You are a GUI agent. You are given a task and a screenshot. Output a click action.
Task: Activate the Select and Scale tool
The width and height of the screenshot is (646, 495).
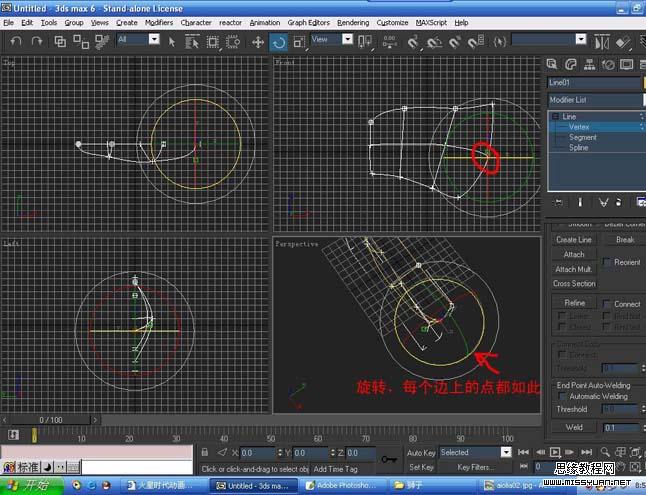pyautogui.click(x=300, y=42)
